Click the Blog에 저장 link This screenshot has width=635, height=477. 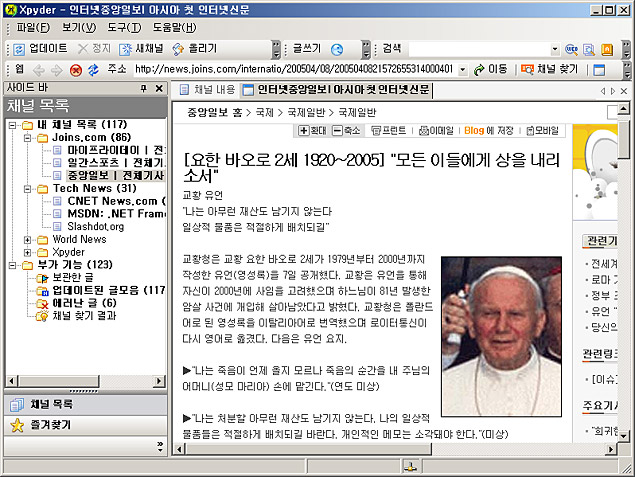[x=488, y=130]
